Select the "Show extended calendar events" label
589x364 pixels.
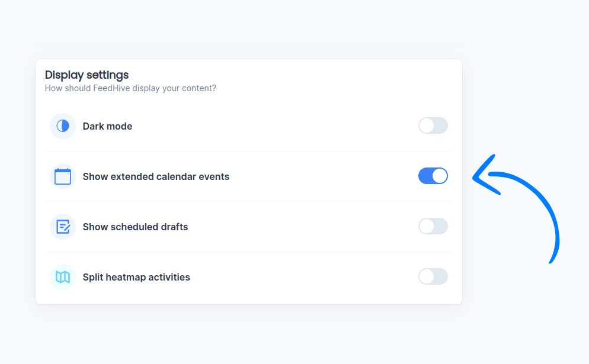(156, 176)
